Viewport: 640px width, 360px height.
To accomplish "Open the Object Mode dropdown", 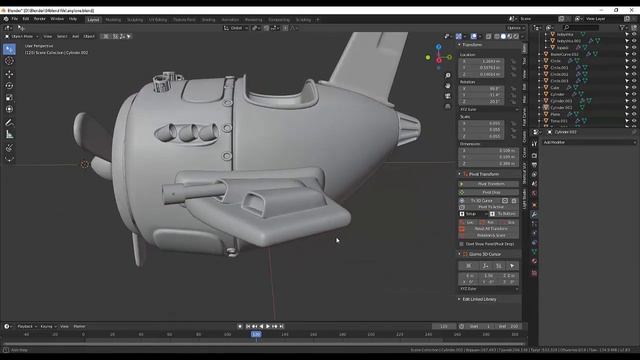I will click(x=21, y=36).
